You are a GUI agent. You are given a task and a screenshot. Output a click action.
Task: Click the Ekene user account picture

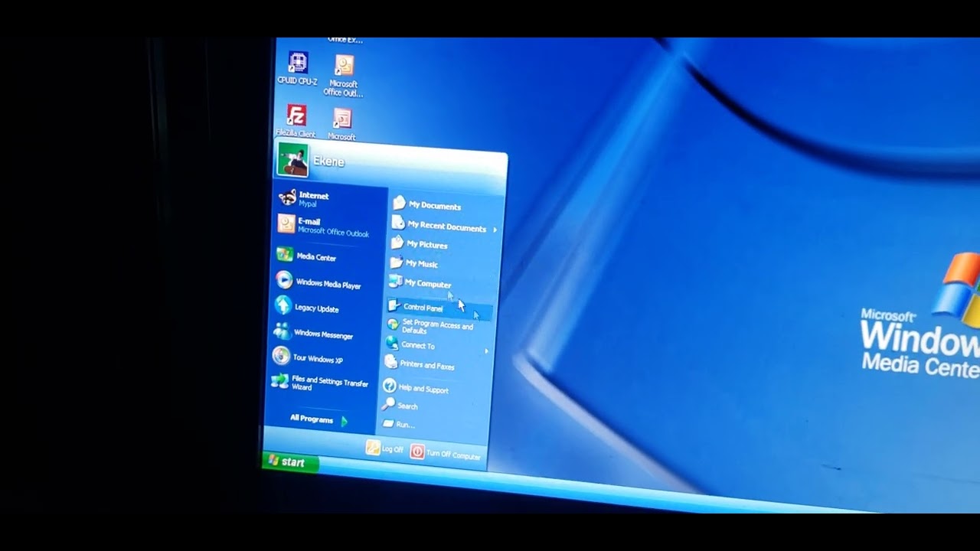(x=292, y=161)
